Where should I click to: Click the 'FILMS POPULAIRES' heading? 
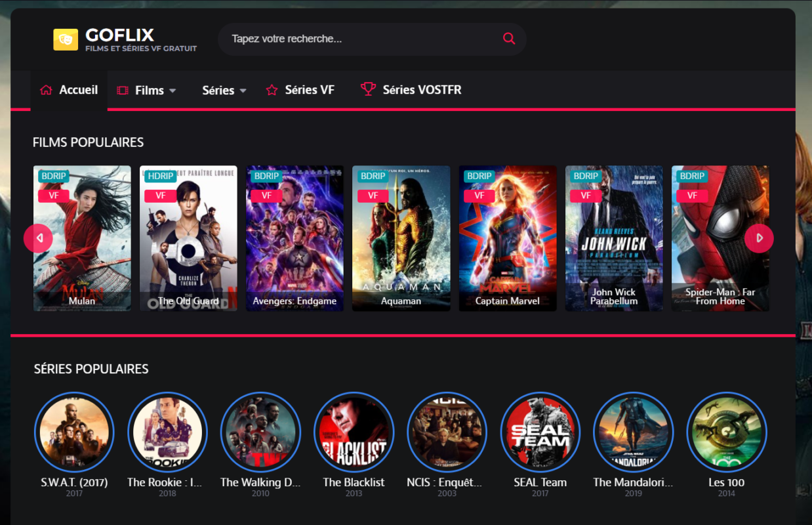click(88, 142)
